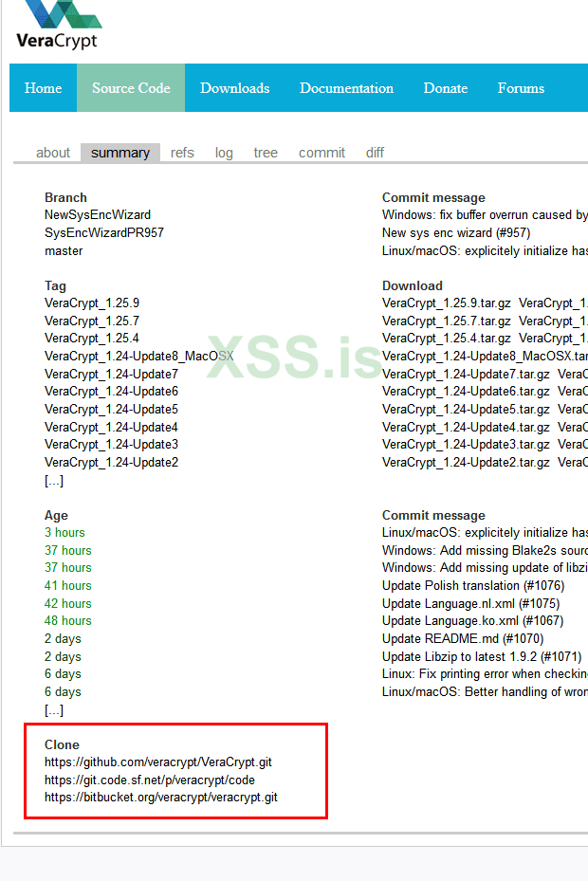Open the Donate page
Screen dimensions: 588x881
(445, 88)
